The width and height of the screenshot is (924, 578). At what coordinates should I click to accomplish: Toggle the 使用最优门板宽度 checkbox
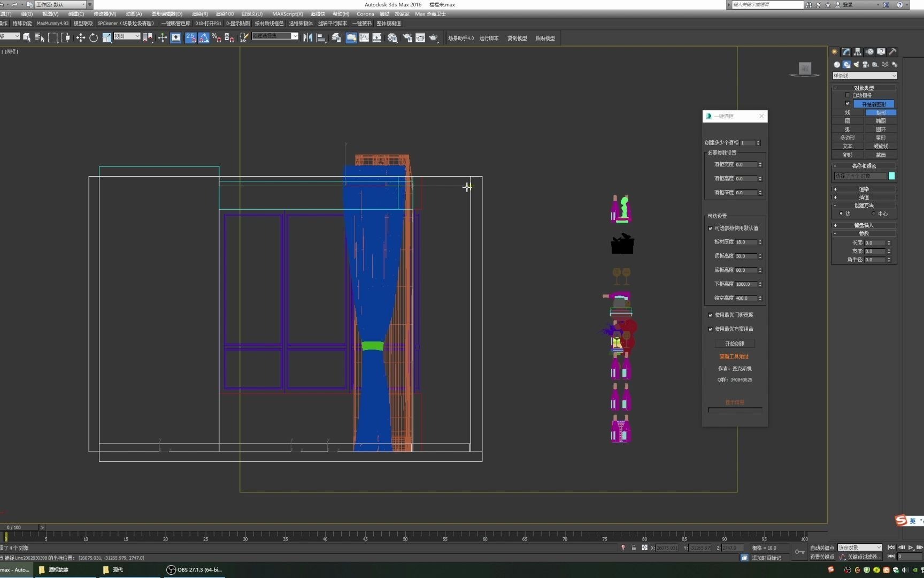[711, 315]
